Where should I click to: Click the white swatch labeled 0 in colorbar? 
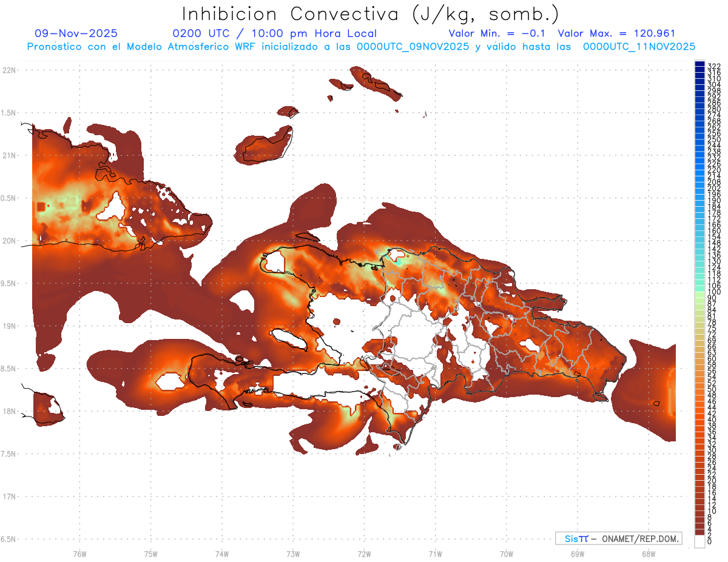(699, 541)
